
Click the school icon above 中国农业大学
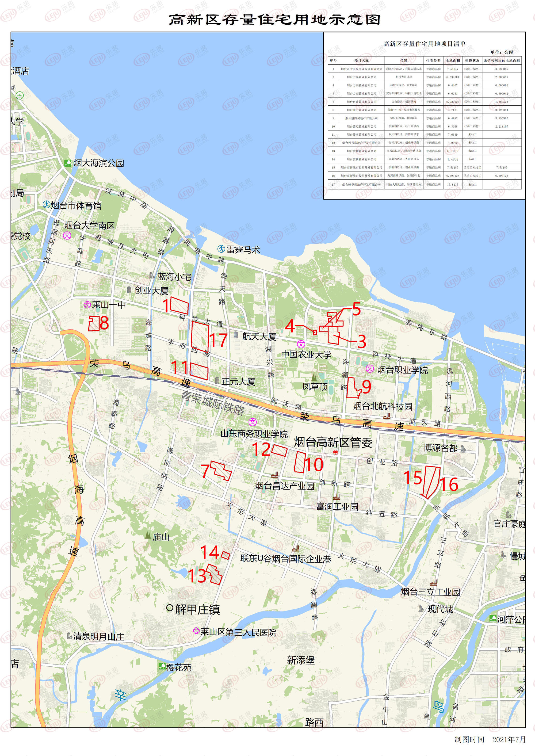[301, 344]
